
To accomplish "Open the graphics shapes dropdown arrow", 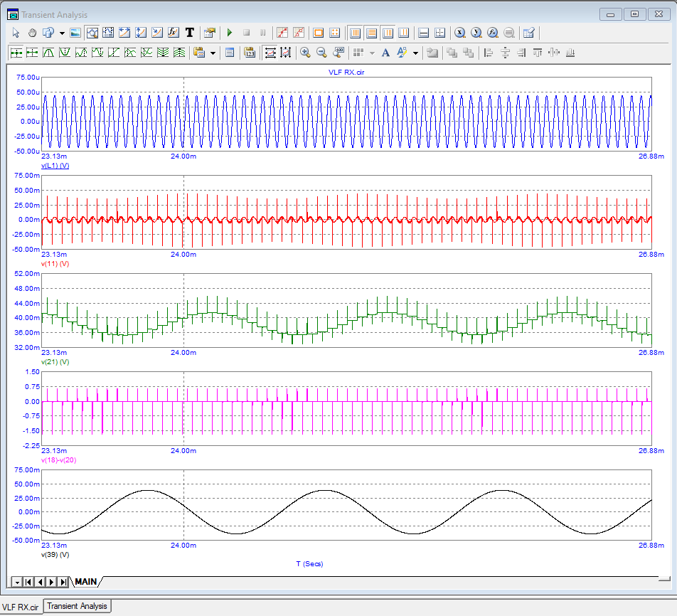I will click(62, 33).
